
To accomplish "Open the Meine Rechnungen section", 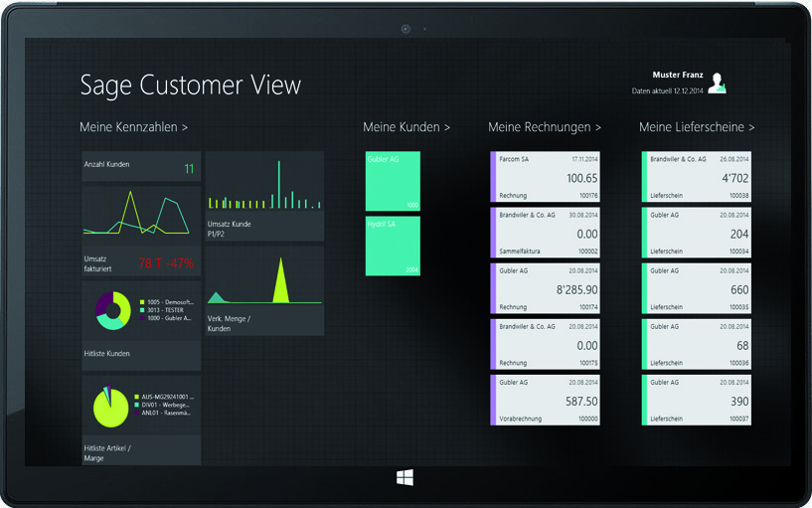I will click(x=545, y=127).
